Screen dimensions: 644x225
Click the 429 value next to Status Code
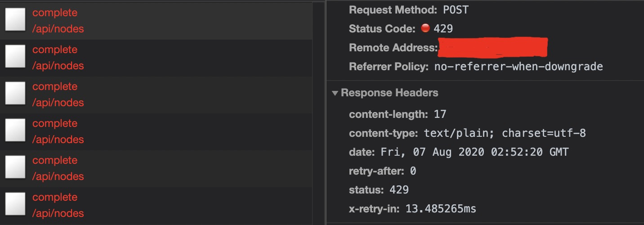[443, 29]
